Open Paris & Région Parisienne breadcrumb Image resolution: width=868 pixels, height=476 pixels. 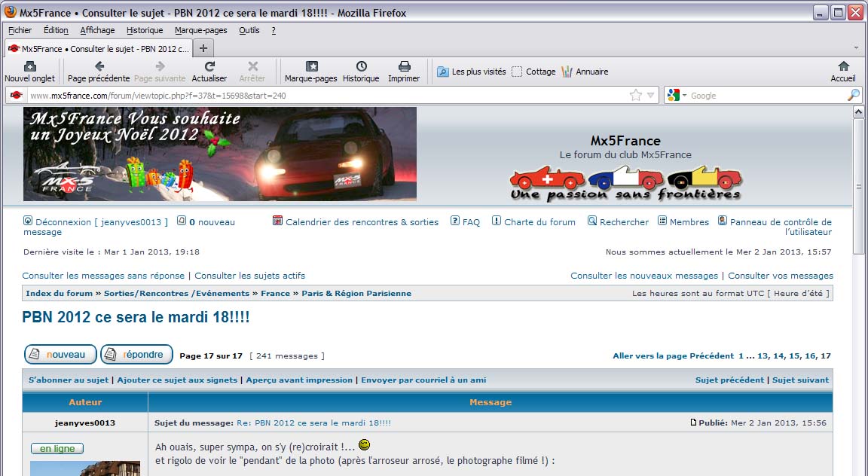[x=356, y=293]
